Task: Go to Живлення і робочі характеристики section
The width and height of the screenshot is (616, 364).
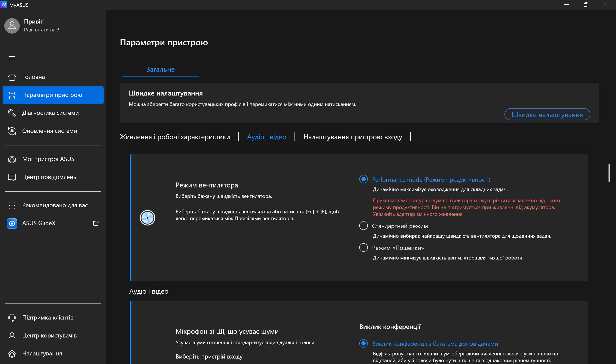Action: (175, 137)
